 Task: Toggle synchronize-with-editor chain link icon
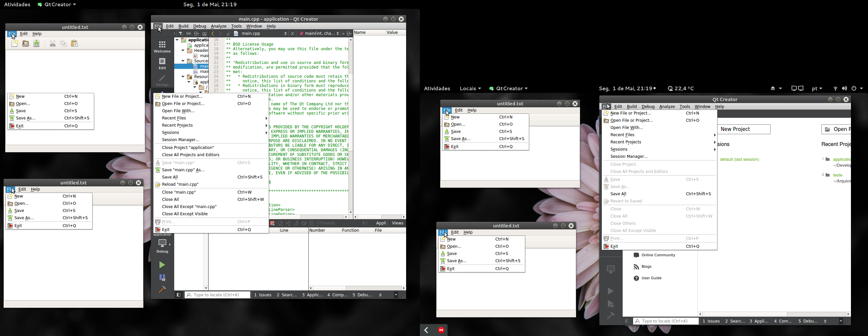(189, 34)
